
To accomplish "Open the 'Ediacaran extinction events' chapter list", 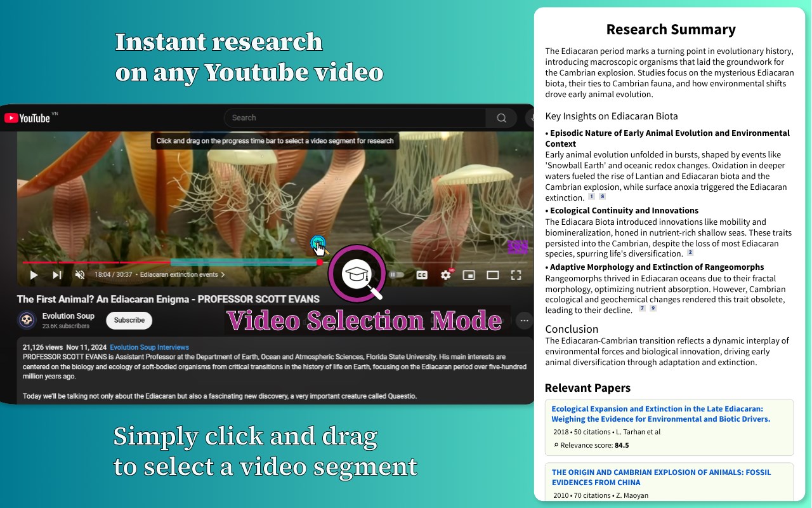I will [x=183, y=275].
